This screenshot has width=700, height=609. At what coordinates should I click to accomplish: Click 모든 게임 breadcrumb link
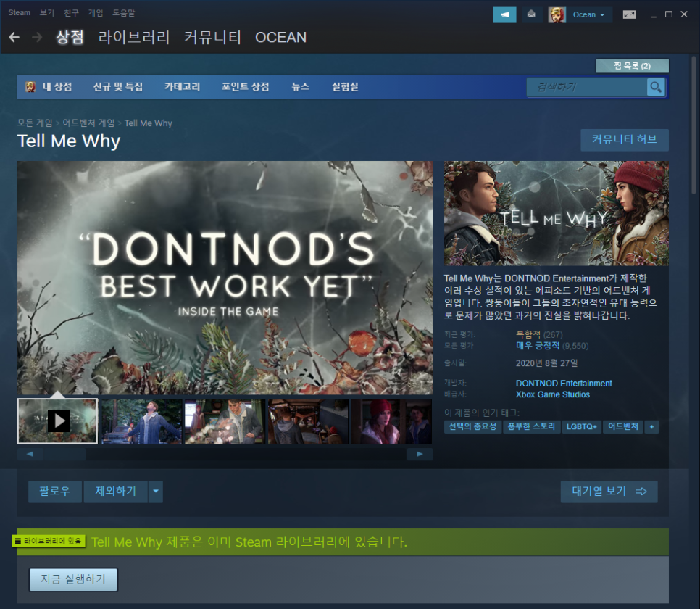pos(35,123)
